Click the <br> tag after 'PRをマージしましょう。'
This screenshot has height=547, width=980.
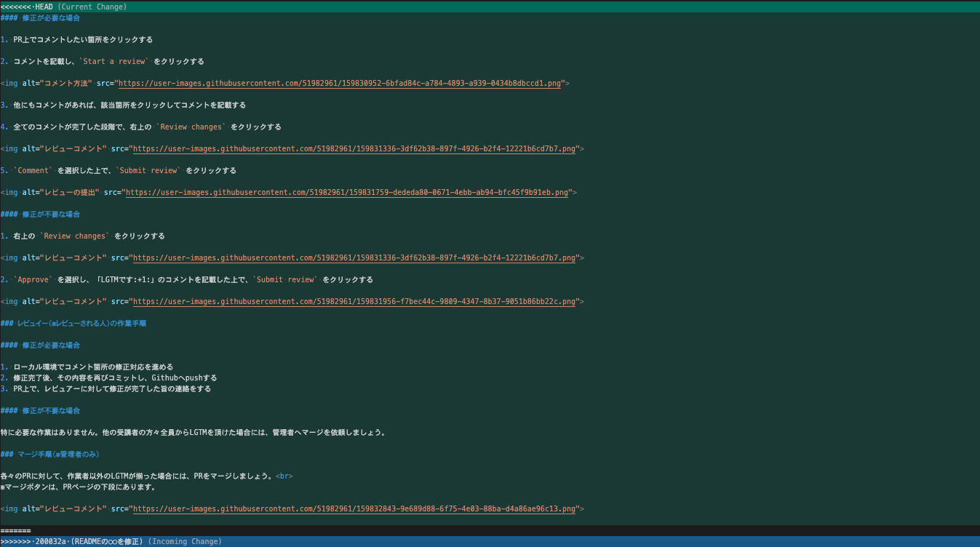284,476
